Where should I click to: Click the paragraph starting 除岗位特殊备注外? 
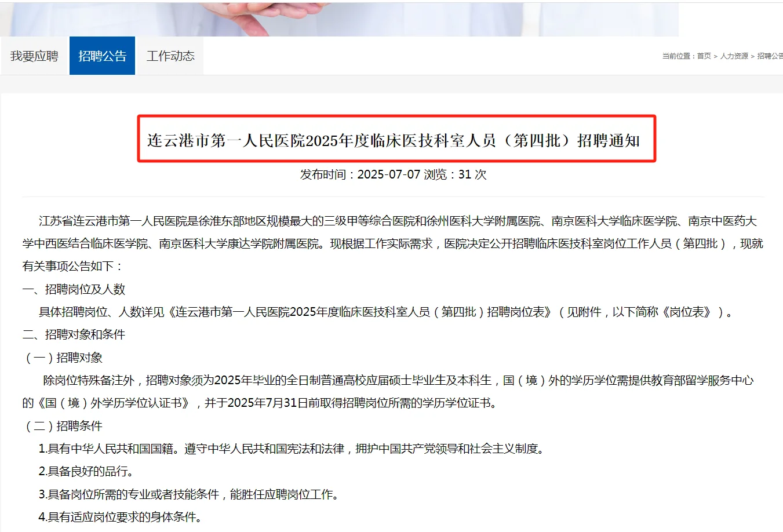(388, 392)
